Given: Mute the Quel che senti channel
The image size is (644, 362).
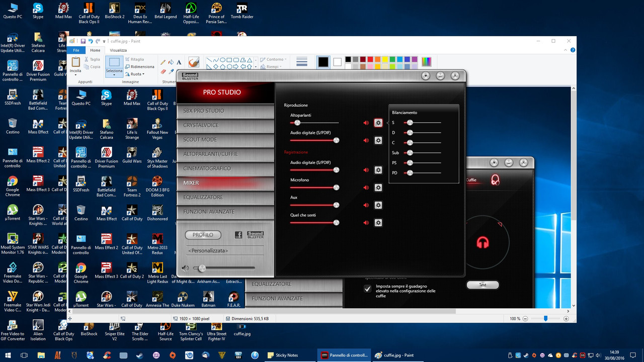Looking at the screenshot, I should pos(366,223).
